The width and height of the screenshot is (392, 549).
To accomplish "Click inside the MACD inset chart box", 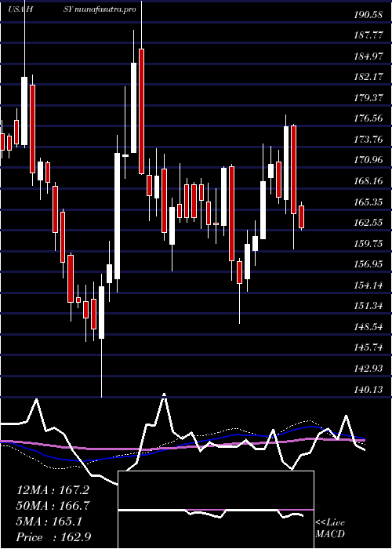I will click(216, 510).
